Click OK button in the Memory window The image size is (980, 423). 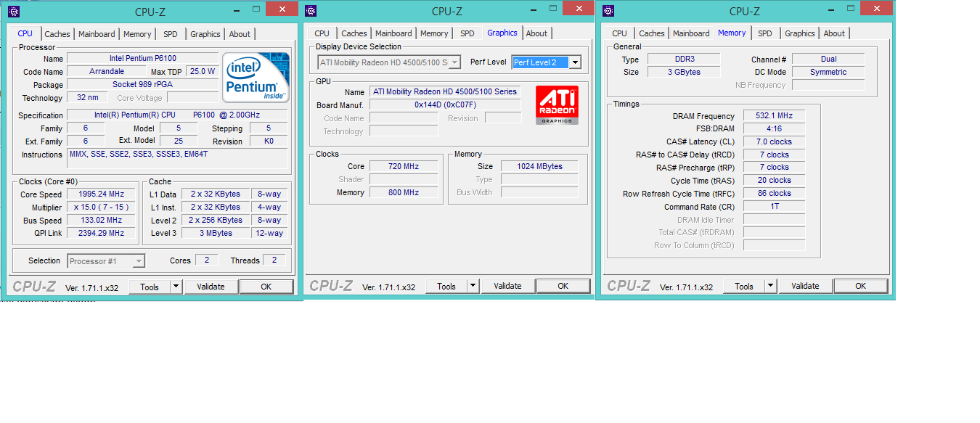(861, 286)
